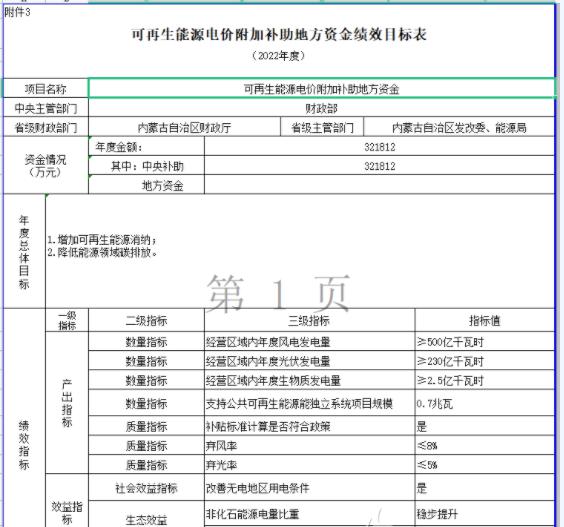Click the 中央主管部门 label cell
Screen dimensions: 564x527
click(x=46, y=108)
